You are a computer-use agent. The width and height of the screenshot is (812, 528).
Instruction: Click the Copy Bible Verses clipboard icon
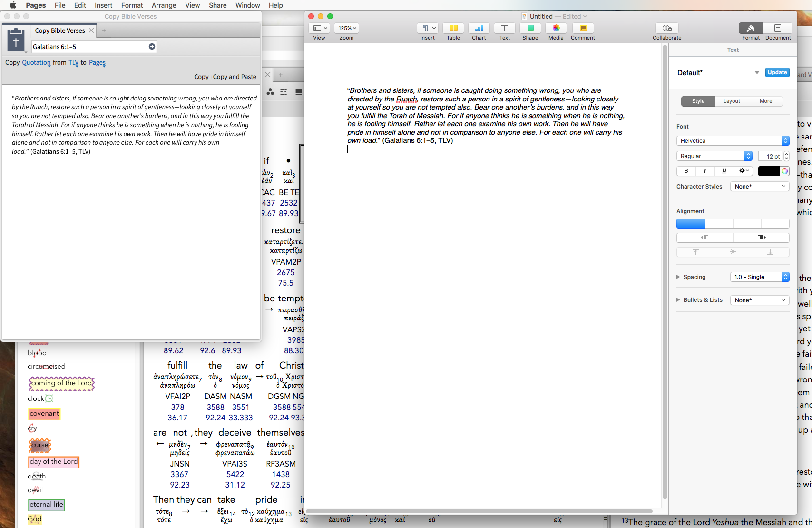(16, 40)
